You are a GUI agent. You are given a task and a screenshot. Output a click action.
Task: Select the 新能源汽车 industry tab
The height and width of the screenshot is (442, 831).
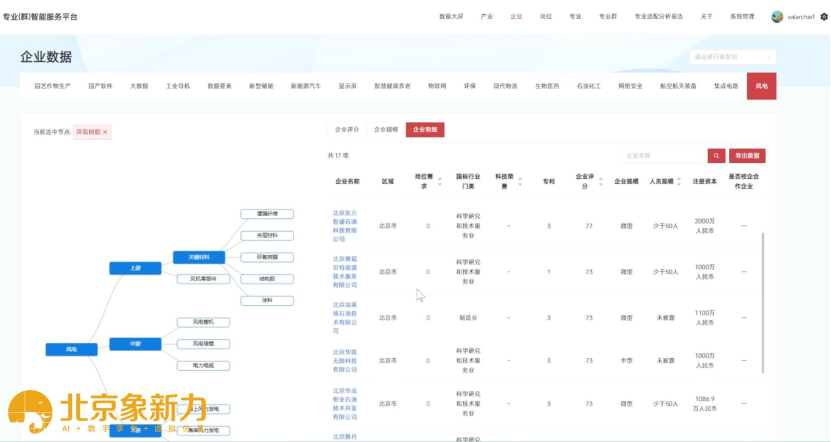point(306,86)
